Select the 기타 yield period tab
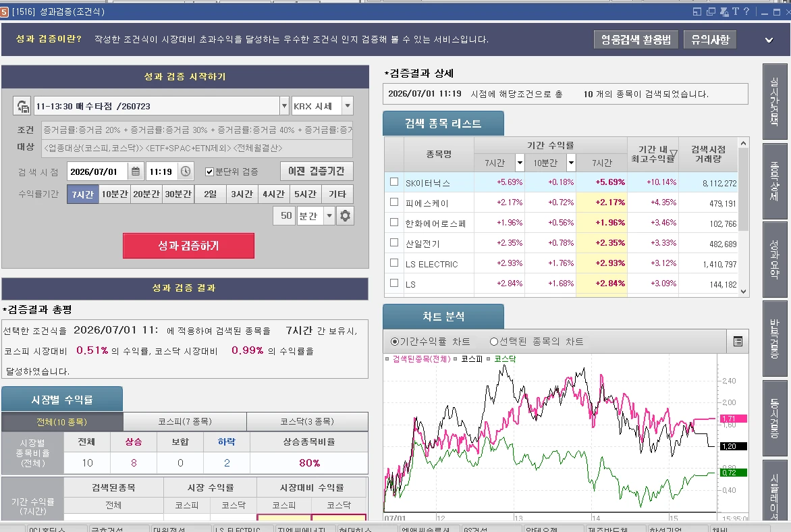The width and height of the screenshot is (791, 532). click(337, 194)
